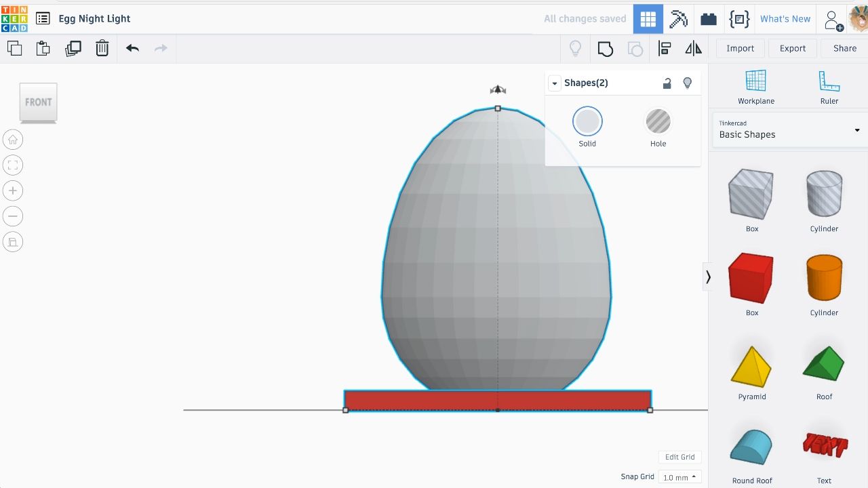Screen dimensions: 868x488
Task: Open the Snap Grid value dropdown
Action: [679, 477]
